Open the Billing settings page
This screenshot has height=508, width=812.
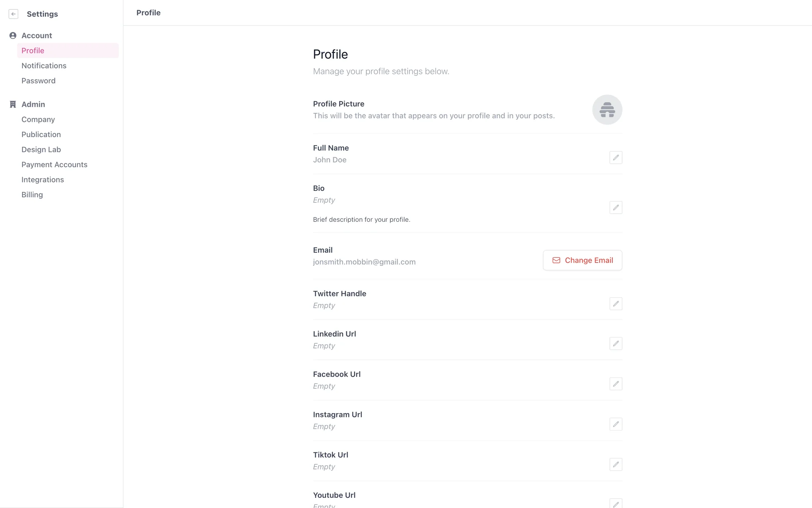32,195
